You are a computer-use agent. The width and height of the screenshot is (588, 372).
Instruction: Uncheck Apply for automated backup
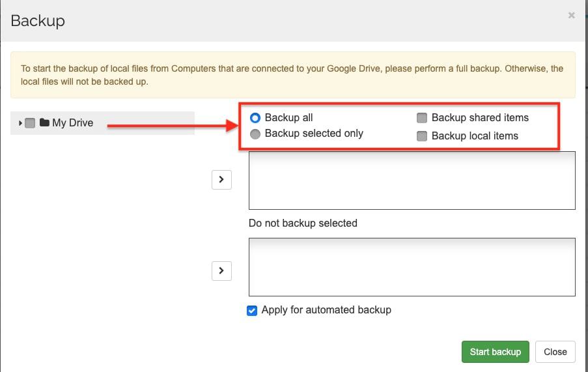click(x=252, y=311)
